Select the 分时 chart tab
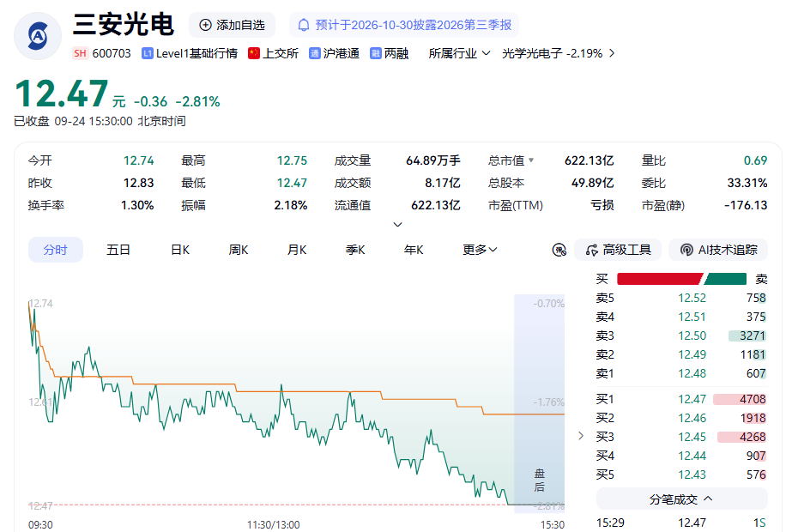The image size is (792, 532). click(x=56, y=250)
